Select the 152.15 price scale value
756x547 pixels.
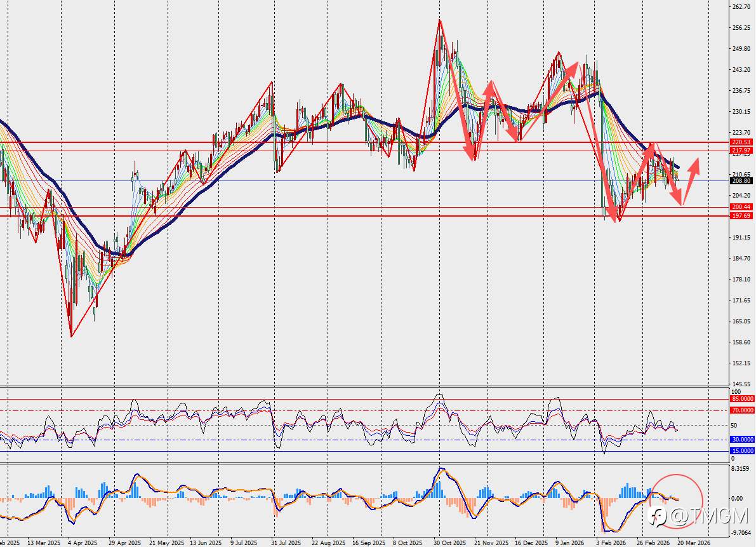[741, 363]
